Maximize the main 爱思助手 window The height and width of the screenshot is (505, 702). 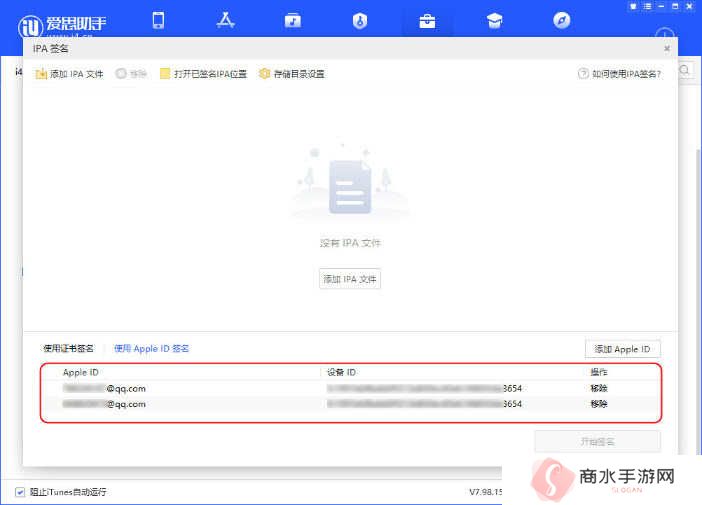pos(675,6)
